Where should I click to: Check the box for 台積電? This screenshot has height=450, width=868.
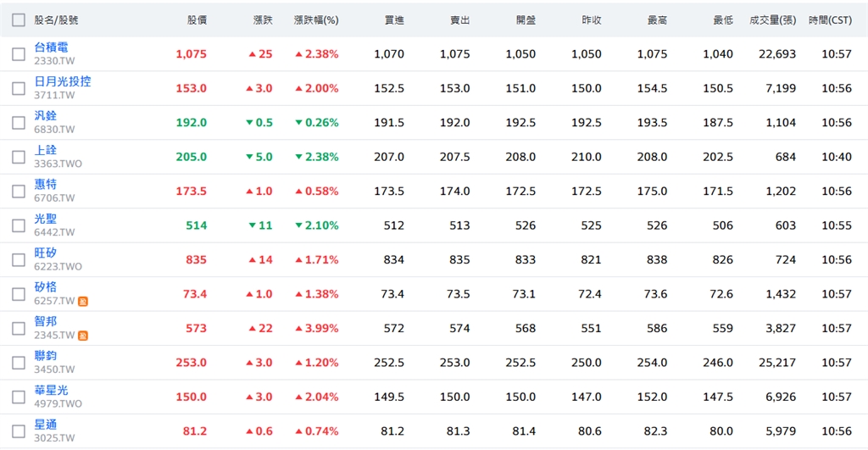(19, 54)
